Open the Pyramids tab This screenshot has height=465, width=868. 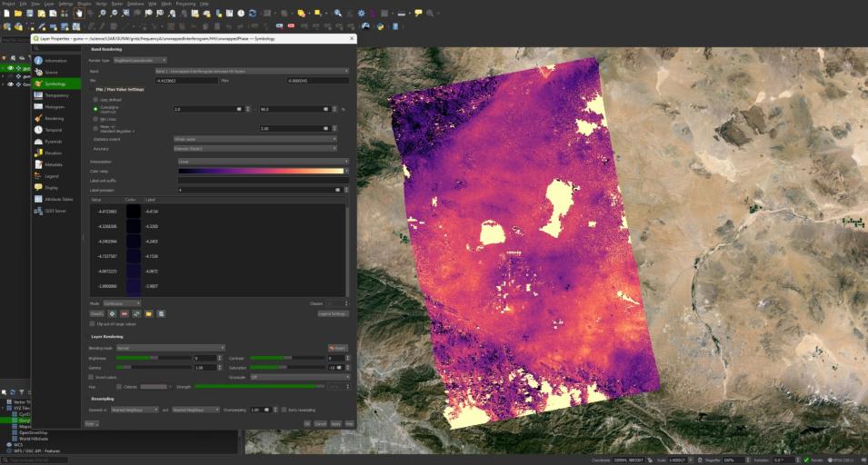[x=56, y=142]
